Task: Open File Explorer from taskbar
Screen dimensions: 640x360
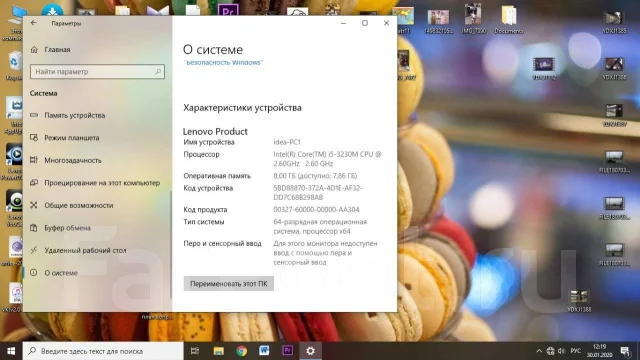Action: point(219,351)
